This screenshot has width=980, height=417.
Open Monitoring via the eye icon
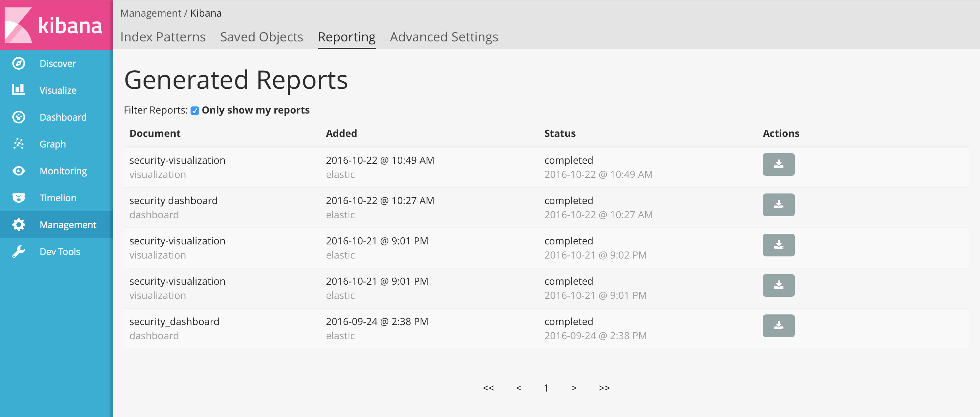pyautogui.click(x=18, y=171)
